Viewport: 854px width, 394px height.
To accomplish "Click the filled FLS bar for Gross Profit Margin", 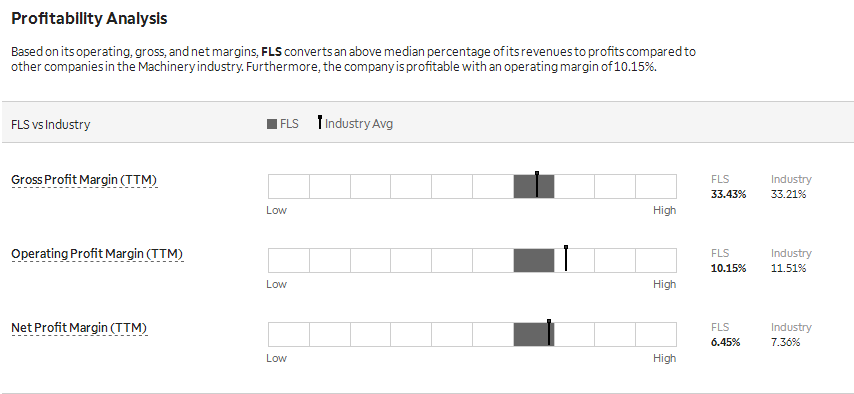I will (534, 186).
